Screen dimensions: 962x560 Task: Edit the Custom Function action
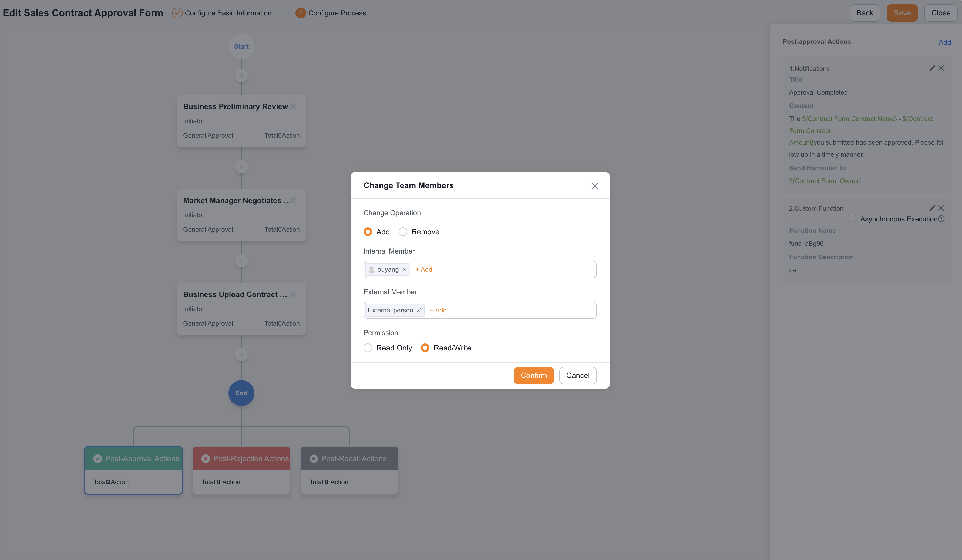click(x=932, y=208)
